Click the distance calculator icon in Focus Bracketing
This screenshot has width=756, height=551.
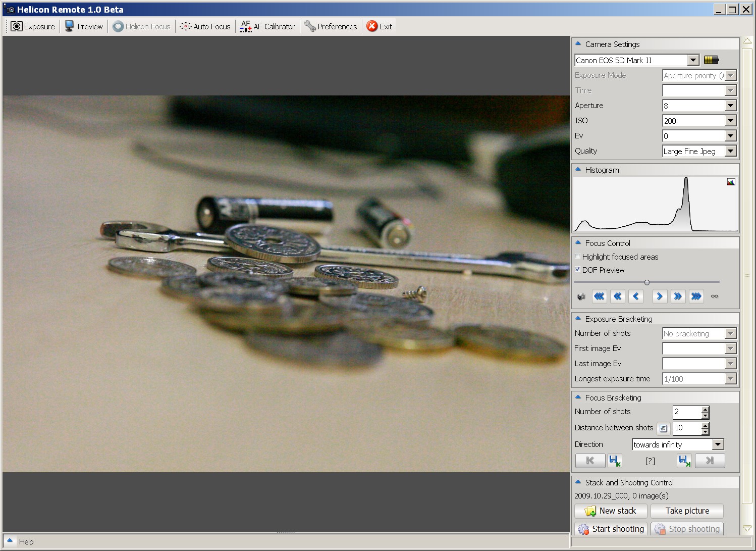pos(663,428)
